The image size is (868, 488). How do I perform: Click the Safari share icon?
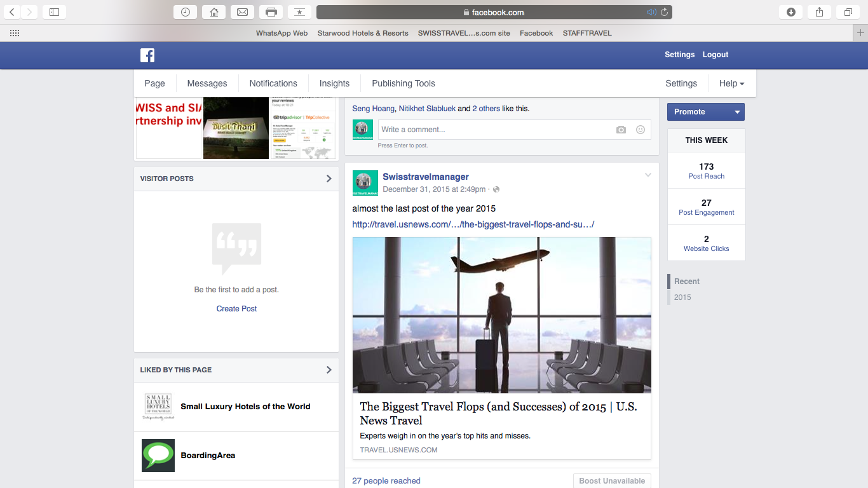[x=820, y=12]
